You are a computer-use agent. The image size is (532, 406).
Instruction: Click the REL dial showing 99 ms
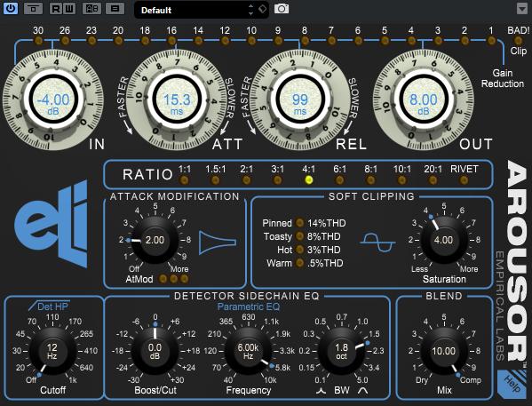pos(300,100)
